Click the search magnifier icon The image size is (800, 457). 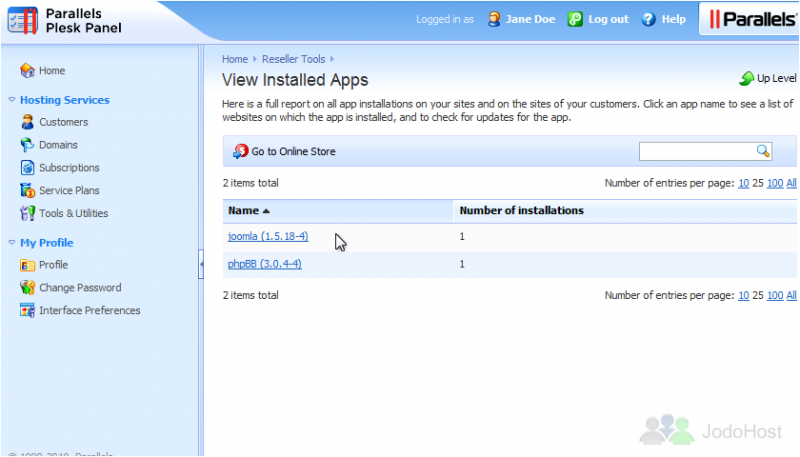763,151
